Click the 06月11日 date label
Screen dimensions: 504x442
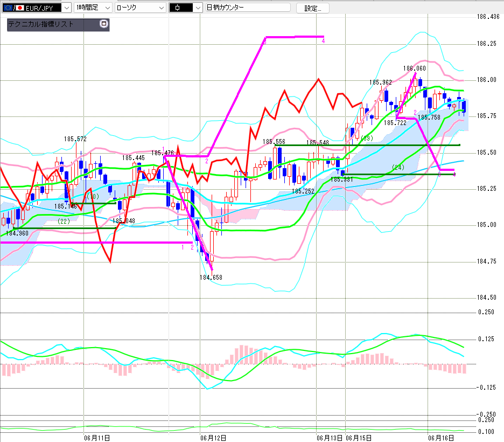97,438
